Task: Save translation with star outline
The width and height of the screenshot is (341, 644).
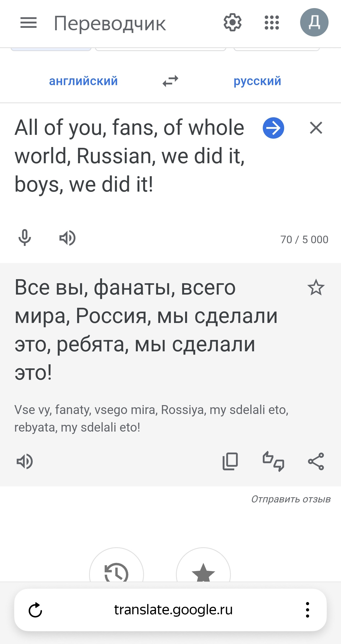Action: pyautogui.click(x=316, y=288)
